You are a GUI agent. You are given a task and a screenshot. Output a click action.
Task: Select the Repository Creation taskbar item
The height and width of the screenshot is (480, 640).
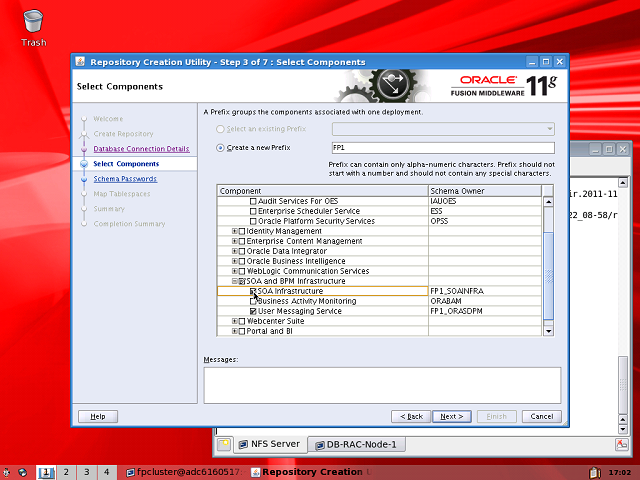pos(311,472)
